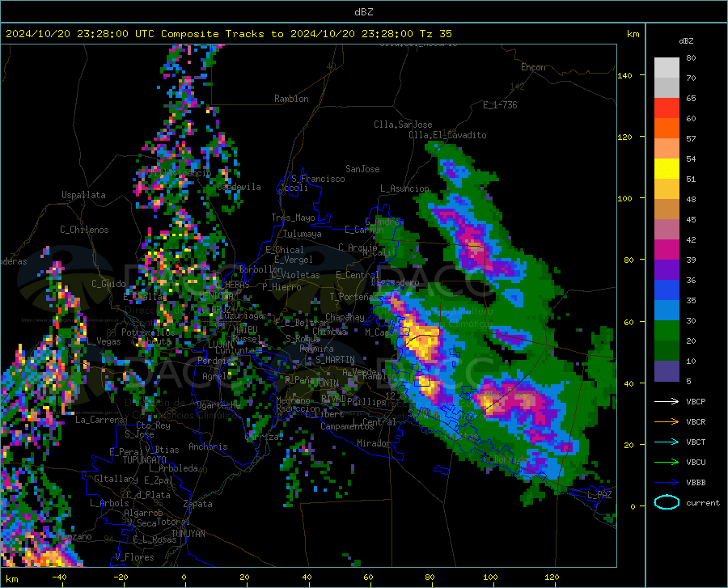This screenshot has height=588, width=728.
Task: Click the white VBCP arrow in the legend
Action: coord(667,401)
